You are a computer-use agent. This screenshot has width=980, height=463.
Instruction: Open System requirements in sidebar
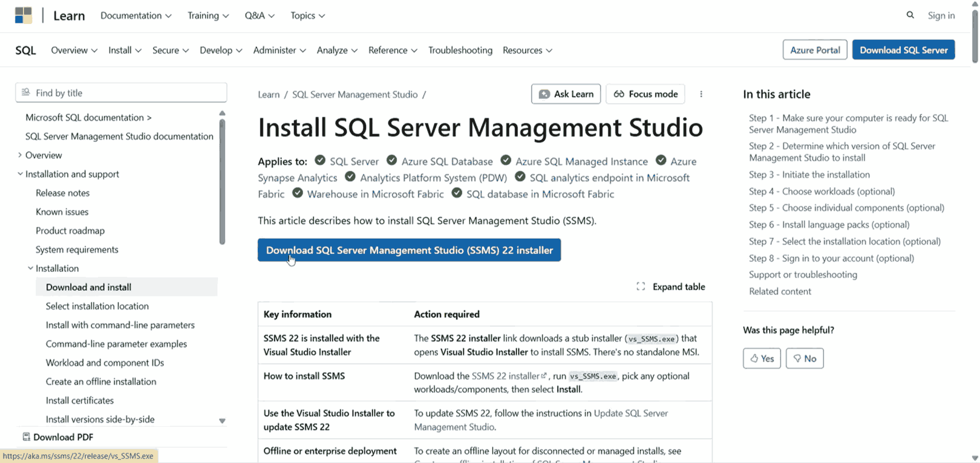coord(77,249)
